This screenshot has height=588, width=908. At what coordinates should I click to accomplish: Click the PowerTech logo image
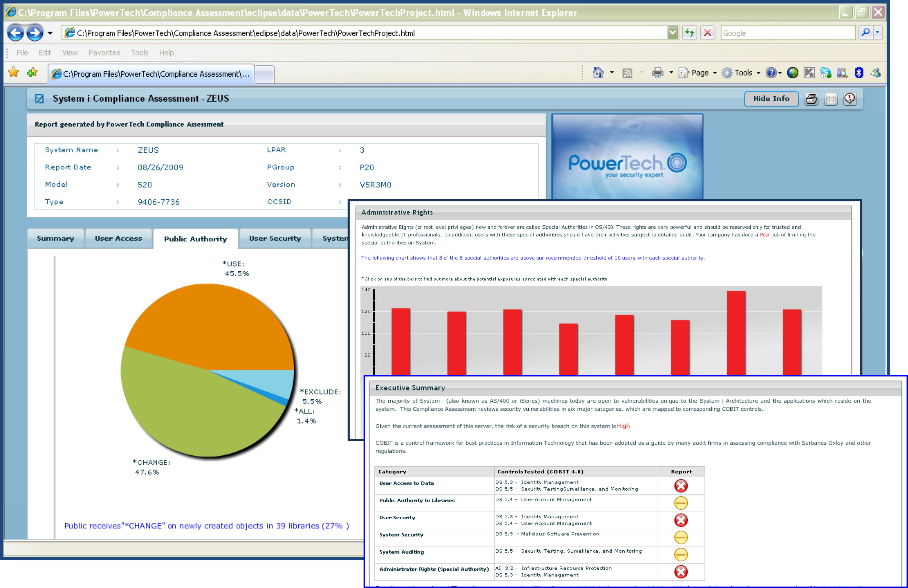pos(627,157)
